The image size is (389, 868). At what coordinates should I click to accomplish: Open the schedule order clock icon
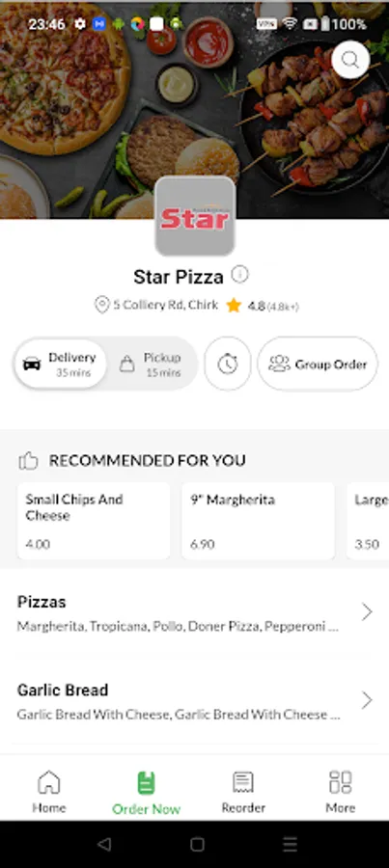227,364
